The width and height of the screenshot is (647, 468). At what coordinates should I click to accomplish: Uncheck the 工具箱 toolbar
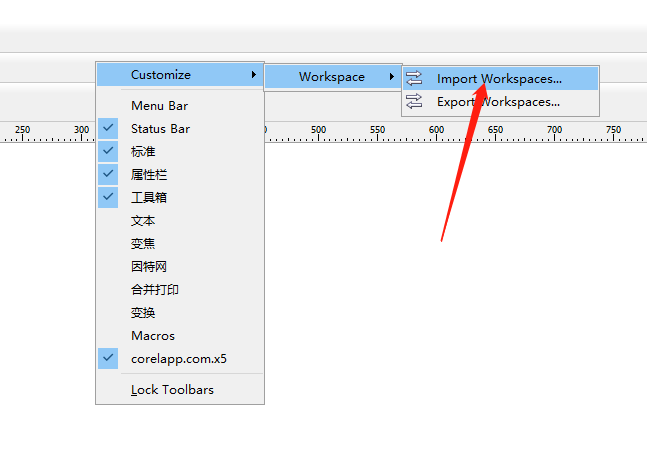click(x=180, y=198)
